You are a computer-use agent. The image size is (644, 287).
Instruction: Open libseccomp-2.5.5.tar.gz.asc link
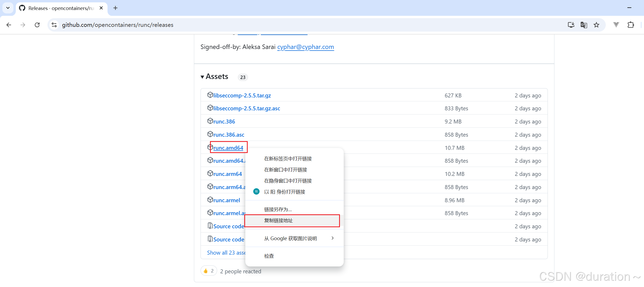click(x=247, y=108)
